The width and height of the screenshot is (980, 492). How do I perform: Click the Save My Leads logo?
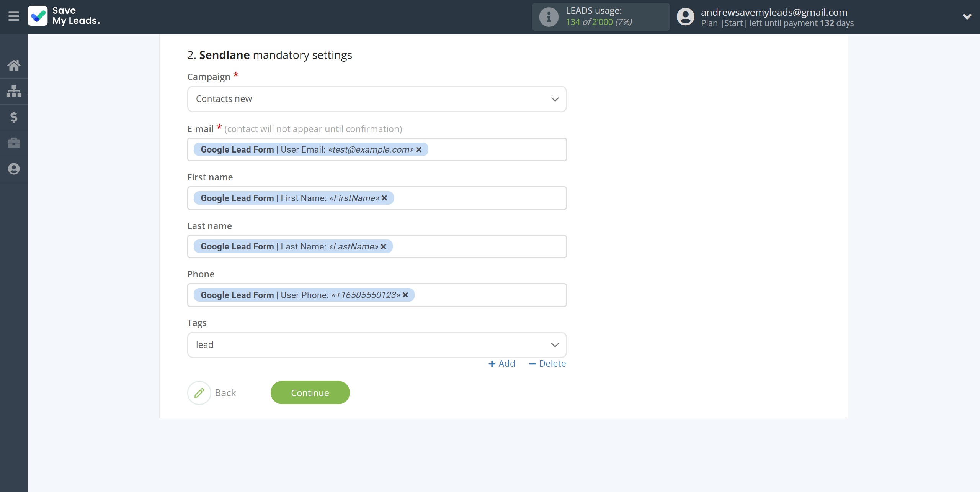point(64,16)
